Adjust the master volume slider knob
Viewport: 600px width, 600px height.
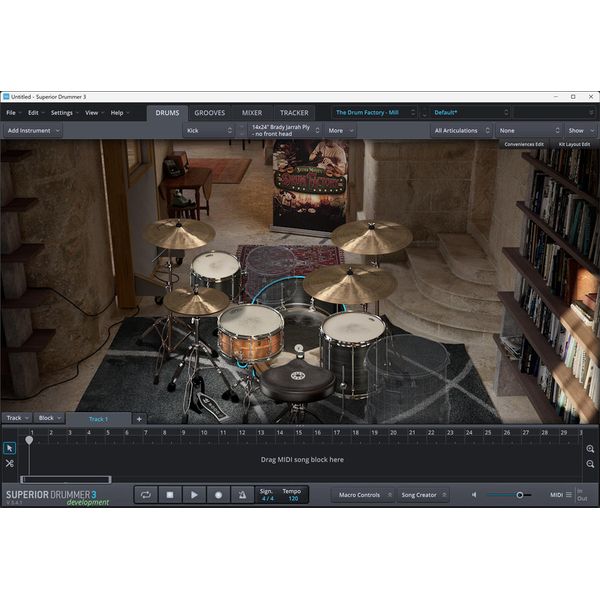pyautogui.click(x=520, y=495)
